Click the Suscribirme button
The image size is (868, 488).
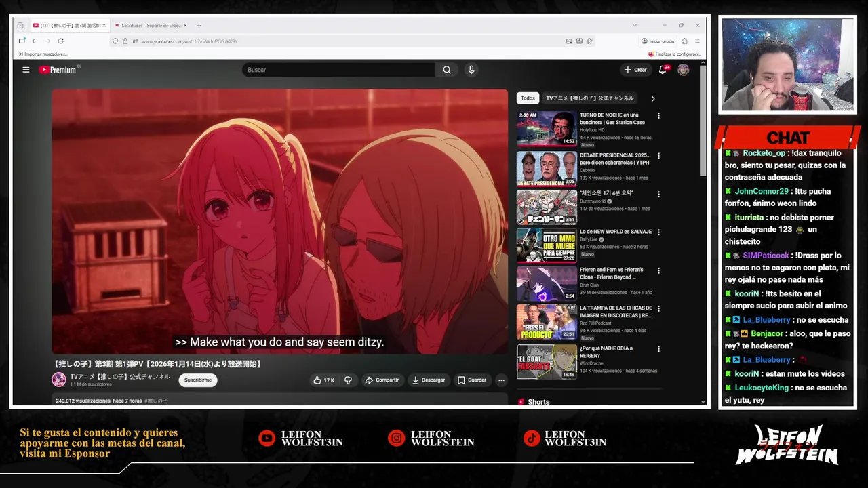tap(198, 380)
